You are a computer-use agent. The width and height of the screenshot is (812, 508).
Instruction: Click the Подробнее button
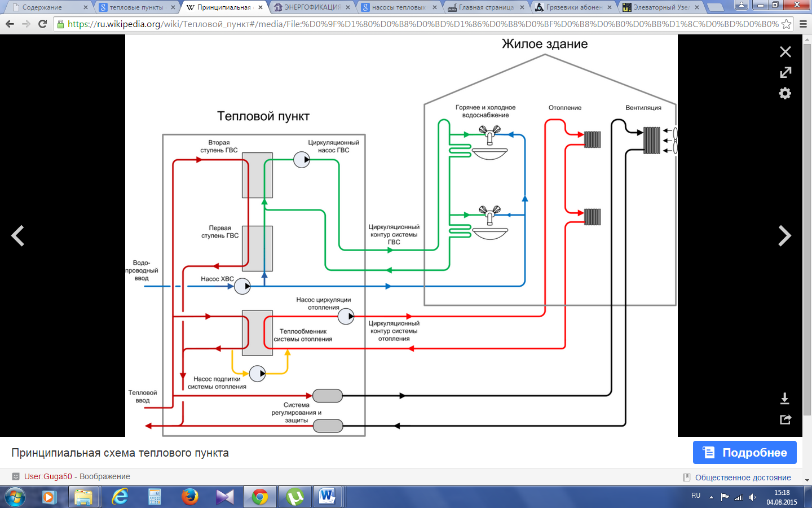744,453
